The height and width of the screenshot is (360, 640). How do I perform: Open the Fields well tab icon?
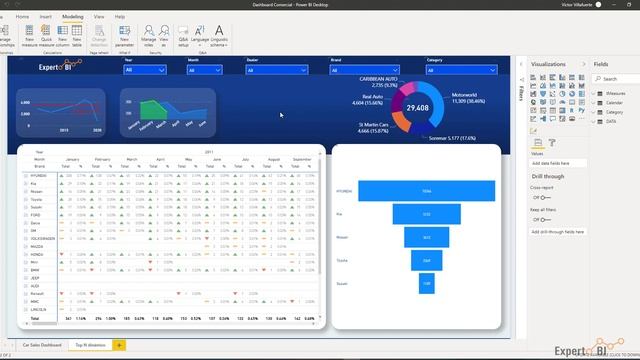pos(538,142)
